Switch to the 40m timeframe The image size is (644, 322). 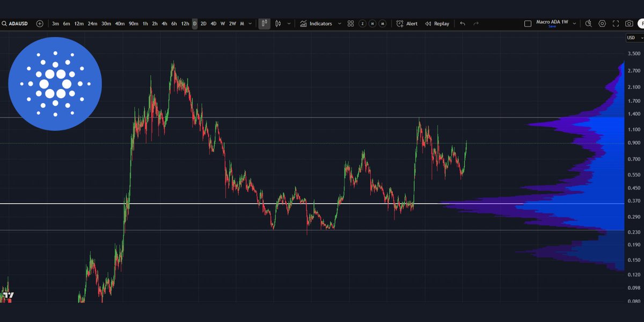(x=120, y=24)
